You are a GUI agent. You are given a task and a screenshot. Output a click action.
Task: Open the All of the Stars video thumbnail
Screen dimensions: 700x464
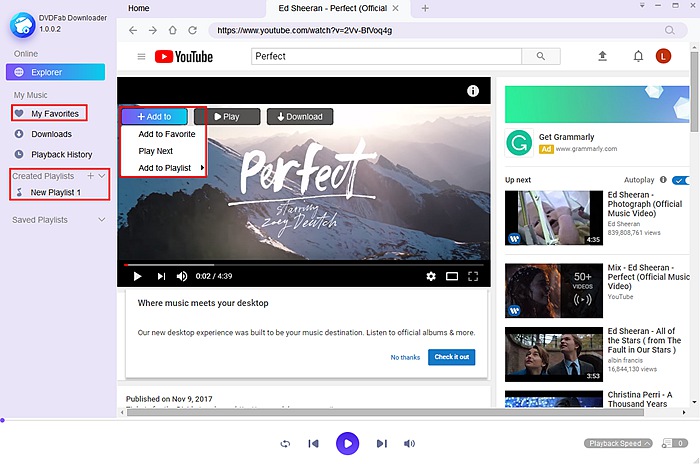554,355
